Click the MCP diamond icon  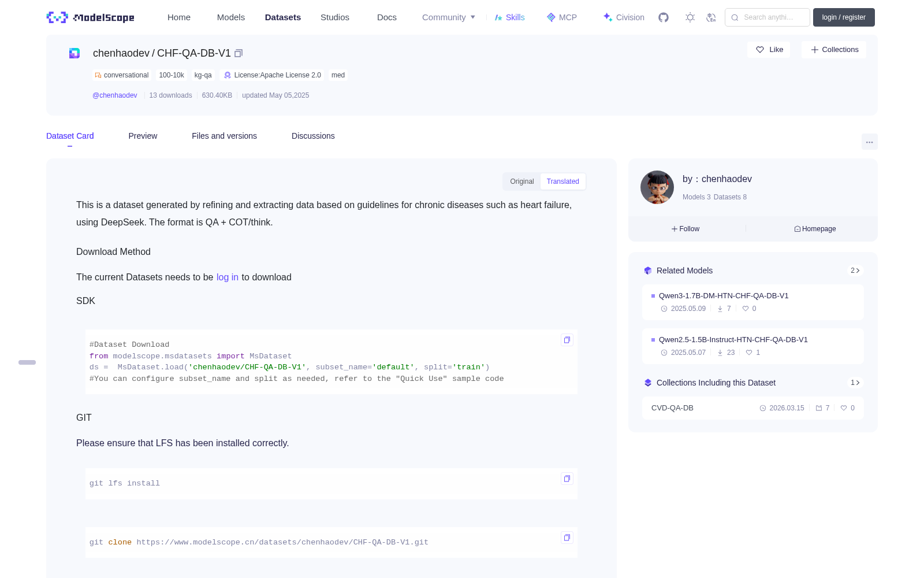[x=551, y=17]
